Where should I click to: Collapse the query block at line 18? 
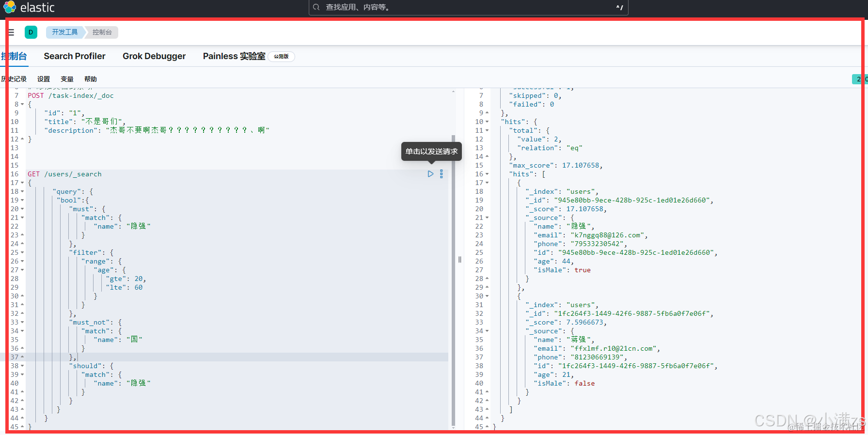pos(22,191)
